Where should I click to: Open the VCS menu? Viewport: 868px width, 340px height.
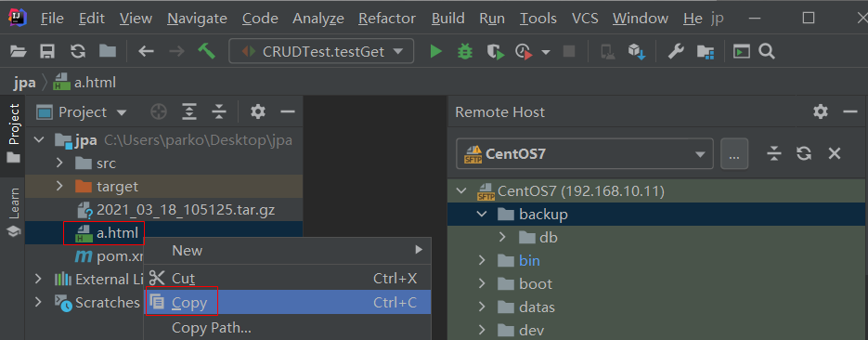point(585,19)
